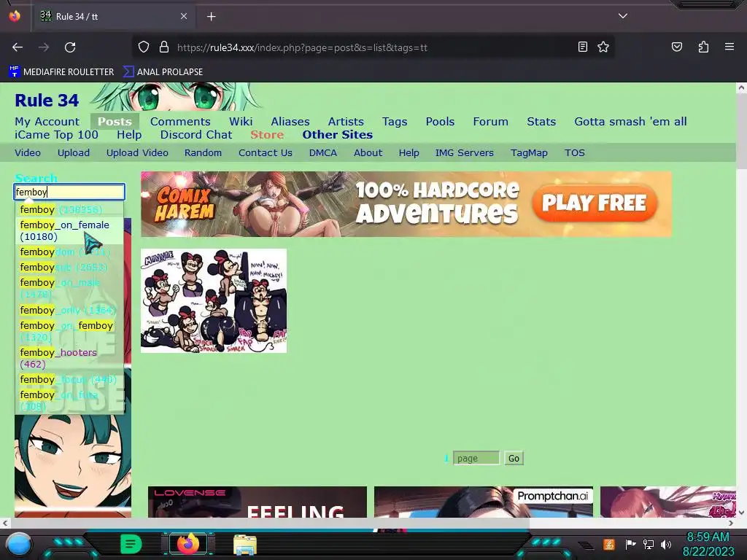
Task: Click the browser forward arrow
Action: point(44,47)
